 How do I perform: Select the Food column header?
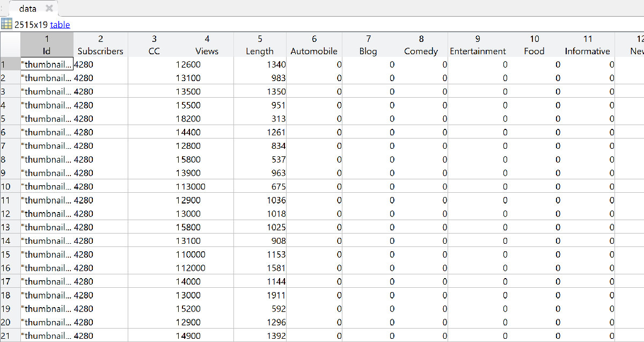click(x=534, y=45)
